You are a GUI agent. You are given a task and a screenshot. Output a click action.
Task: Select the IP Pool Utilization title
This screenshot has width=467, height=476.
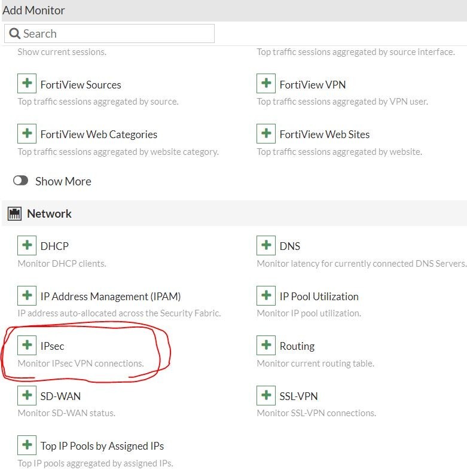(x=319, y=296)
